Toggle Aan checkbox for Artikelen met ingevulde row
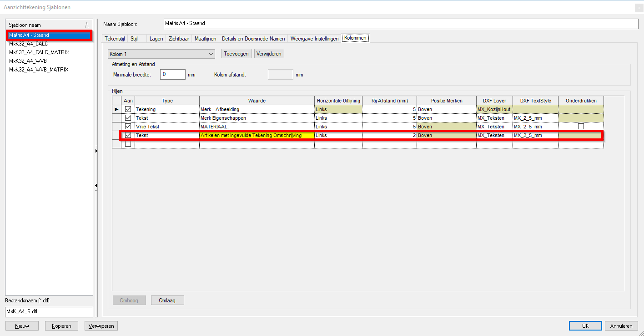This screenshot has width=644, height=336. [x=128, y=135]
